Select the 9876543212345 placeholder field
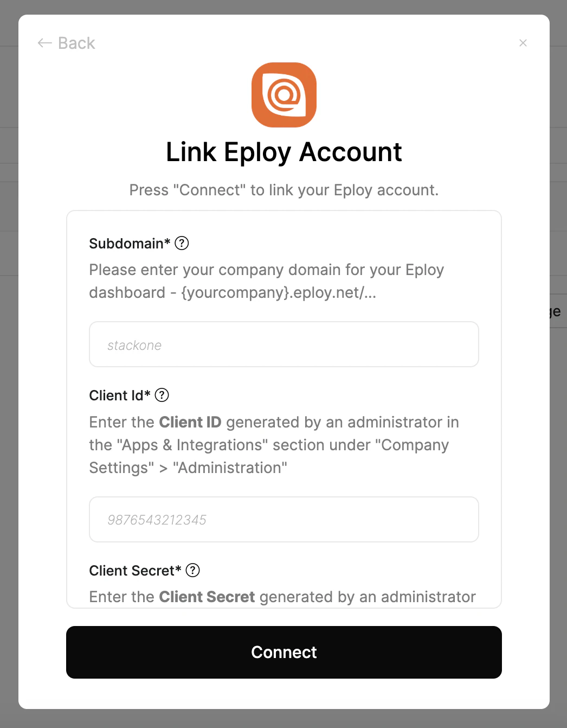The width and height of the screenshot is (567, 728). coord(283,519)
